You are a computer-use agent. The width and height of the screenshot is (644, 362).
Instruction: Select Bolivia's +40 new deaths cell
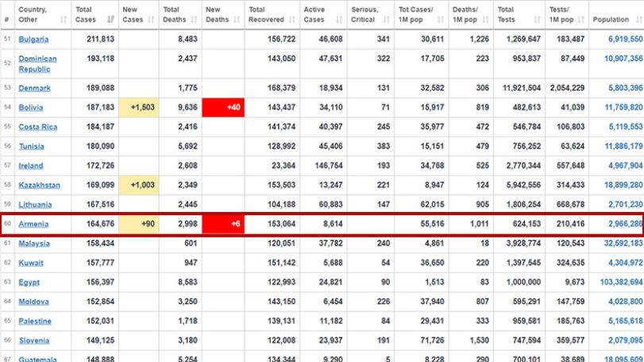click(x=223, y=107)
